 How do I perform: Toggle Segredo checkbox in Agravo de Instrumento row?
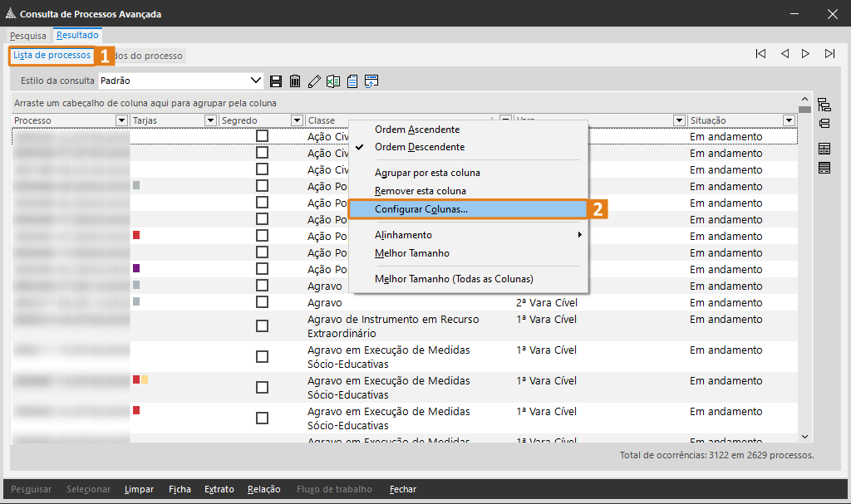coord(262,326)
